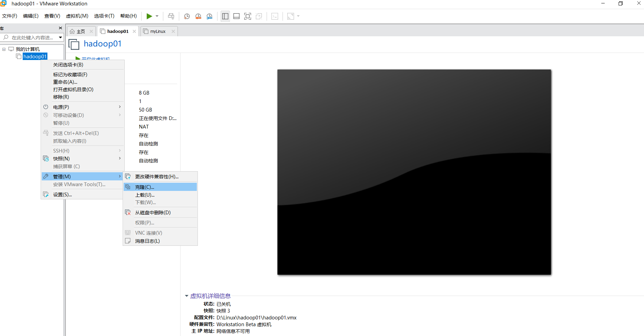Send Ctrl+Alt+Del using the toolbar icon
The height and width of the screenshot is (336, 644).
coord(171,16)
